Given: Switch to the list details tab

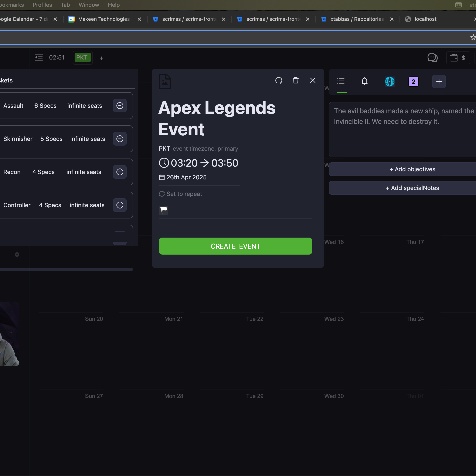Looking at the screenshot, I should point(341,81).
